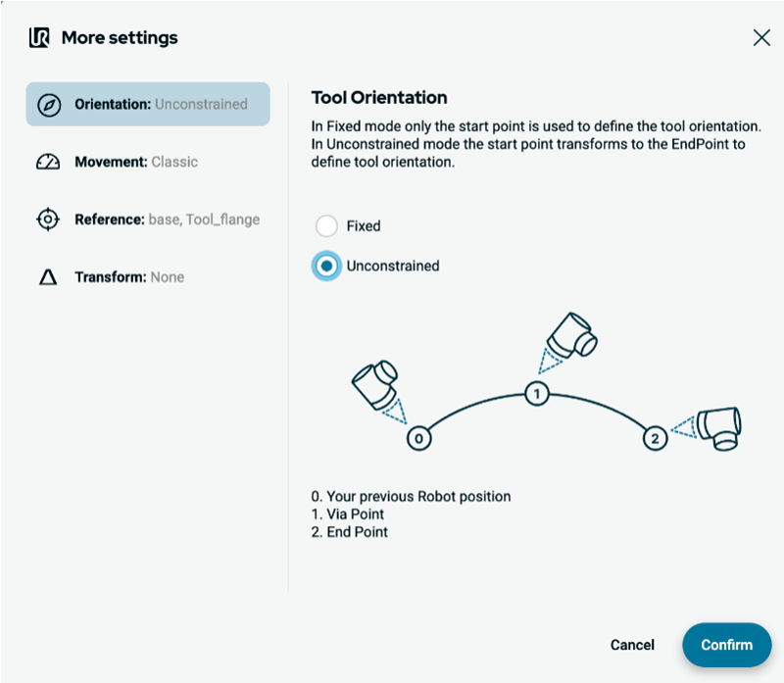Select the Unconstrained radio button

click(326, 266)
